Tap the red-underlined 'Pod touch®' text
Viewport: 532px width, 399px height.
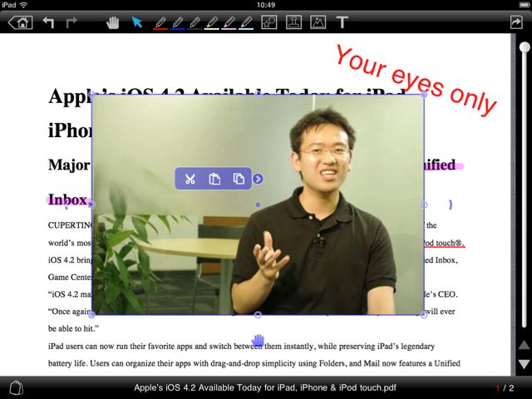point(443,243)
